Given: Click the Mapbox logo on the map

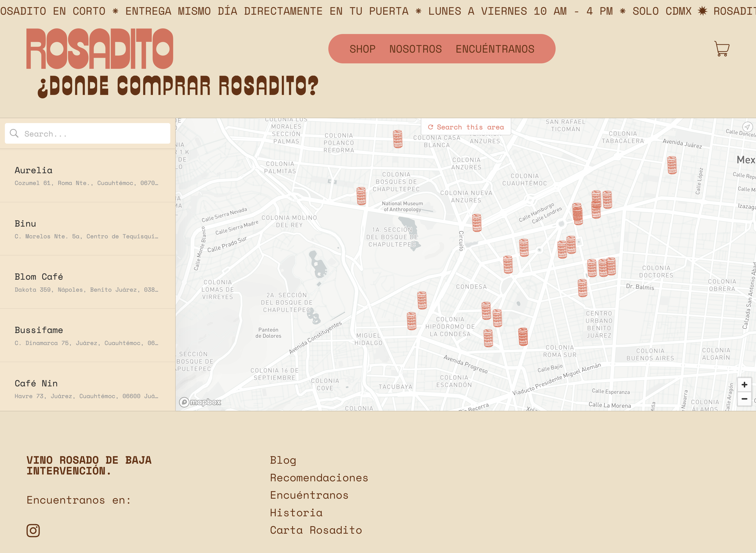Looking at the screenshot, I should (x=200, y=403).
